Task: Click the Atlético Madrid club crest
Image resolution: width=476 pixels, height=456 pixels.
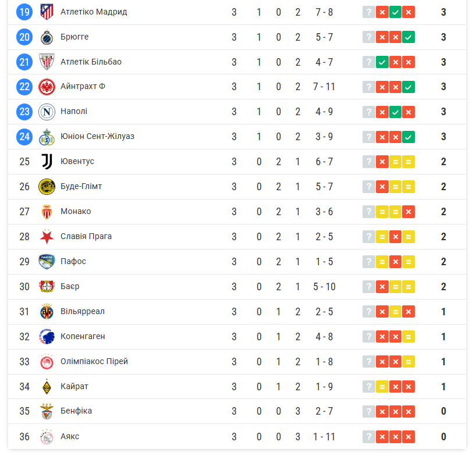Action: [x=47, y=12]
